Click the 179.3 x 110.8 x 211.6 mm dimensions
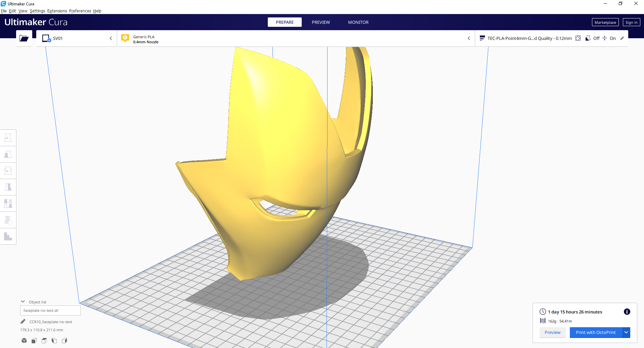 point(42,330)
